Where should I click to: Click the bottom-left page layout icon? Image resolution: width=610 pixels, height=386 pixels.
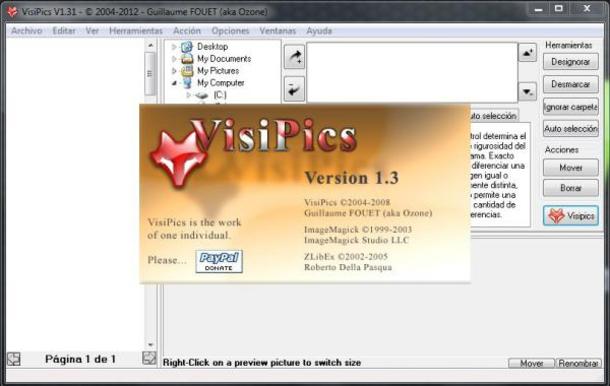(14, 359)
